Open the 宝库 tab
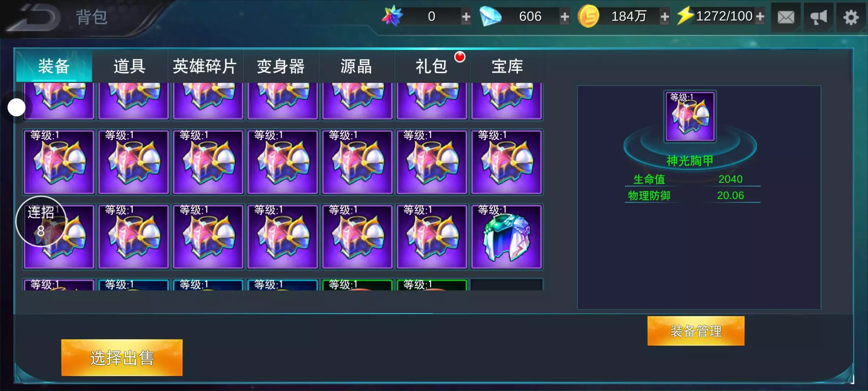 point(507,66)
